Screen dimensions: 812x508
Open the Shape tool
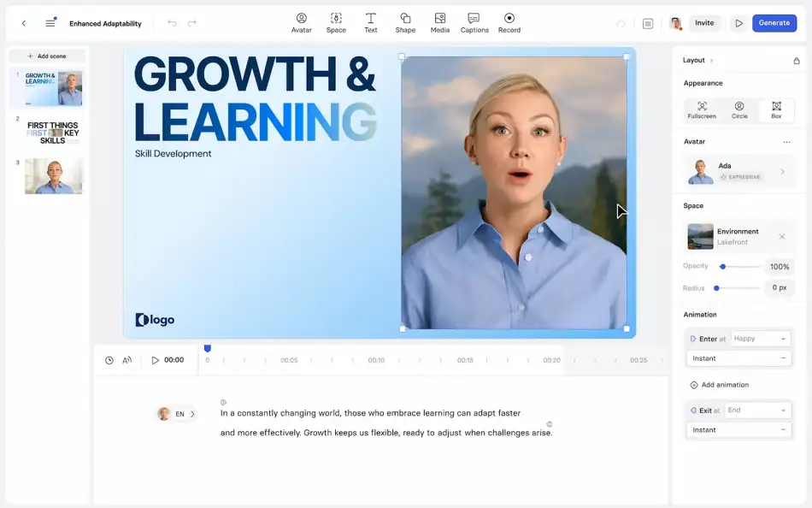pyautogui.click(x=405, y=22)
